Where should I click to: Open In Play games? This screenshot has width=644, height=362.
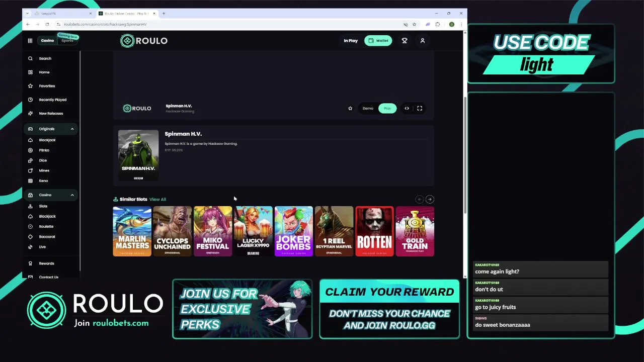click(x=351, y=41)
